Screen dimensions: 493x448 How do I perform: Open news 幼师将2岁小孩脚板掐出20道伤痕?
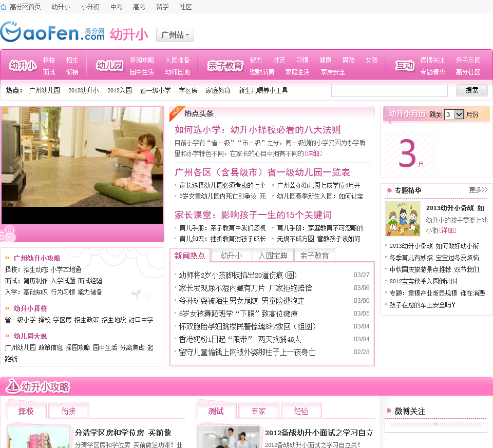pos(238,275)
